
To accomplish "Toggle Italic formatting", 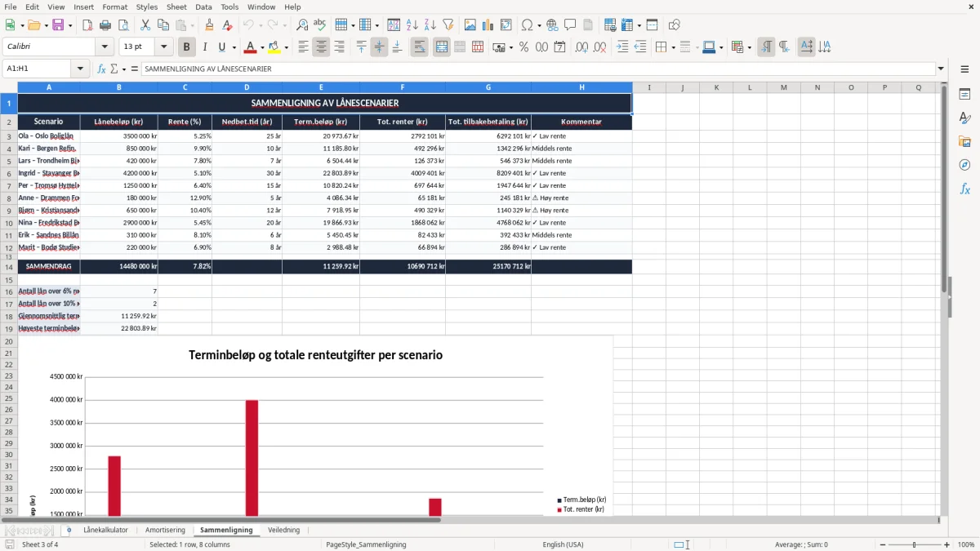I will pyautogui.click(x=205, y=47).
